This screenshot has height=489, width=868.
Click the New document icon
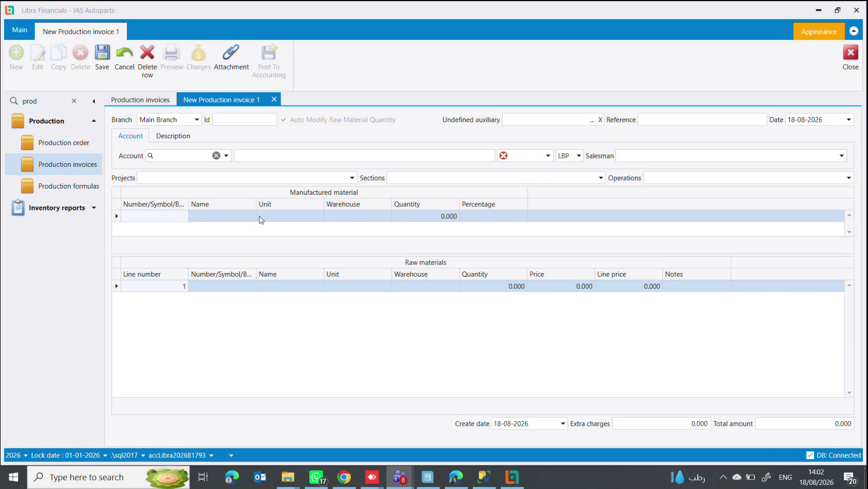(x=16, y=57)
